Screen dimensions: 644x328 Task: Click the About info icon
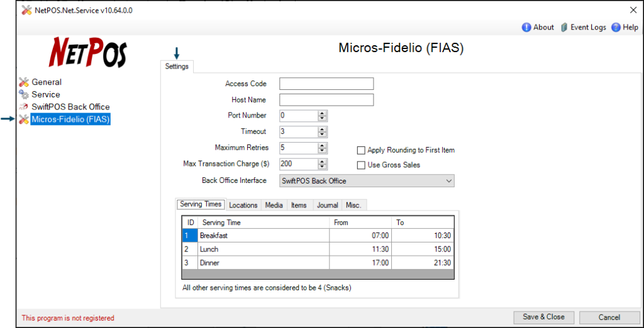pyautogui.click(x=526, y=28)
